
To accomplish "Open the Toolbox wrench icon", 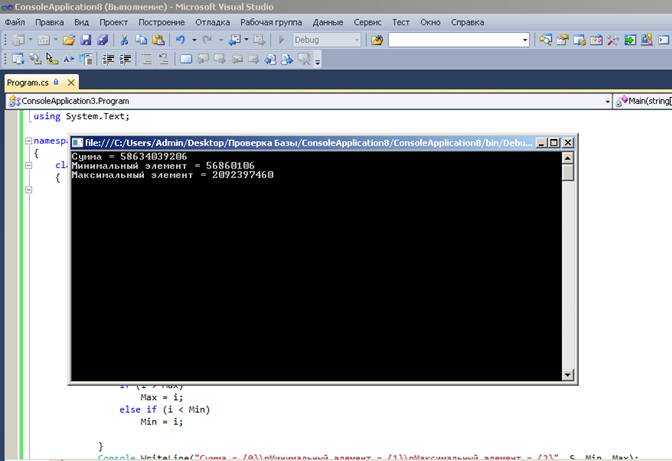I will (x=613, y=40).
